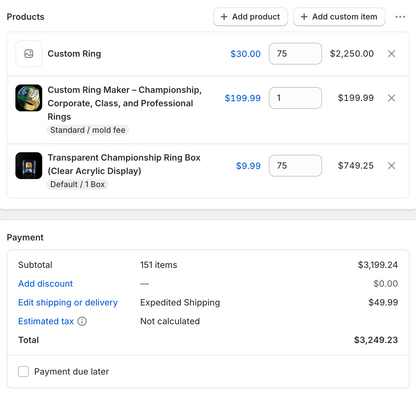416x393 pixels.
Task: Select the 151 items text
Action: [x=159, y=265]
